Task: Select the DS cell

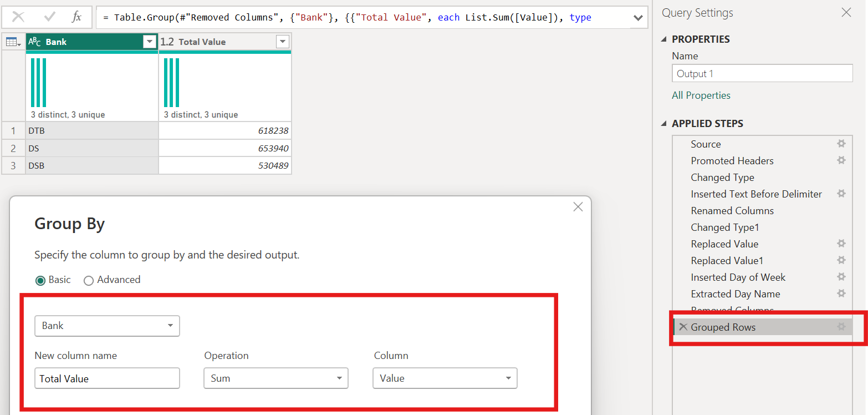Action: pyautogui.click(x=92, y=148)
